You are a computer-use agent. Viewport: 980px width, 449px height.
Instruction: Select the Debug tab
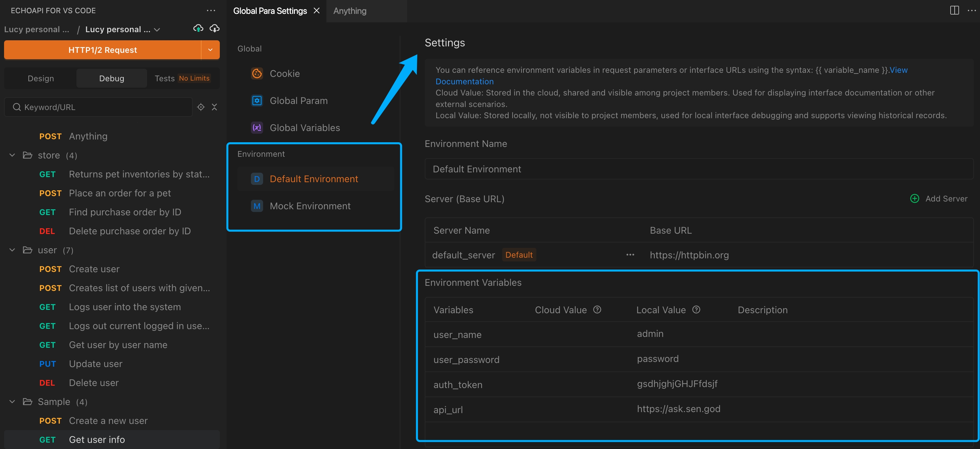pos(111,78)
